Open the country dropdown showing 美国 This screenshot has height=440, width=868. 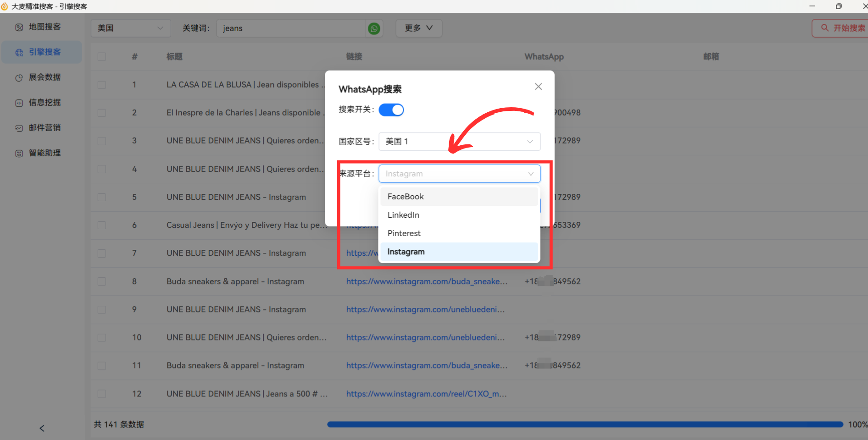coord(131,28)
